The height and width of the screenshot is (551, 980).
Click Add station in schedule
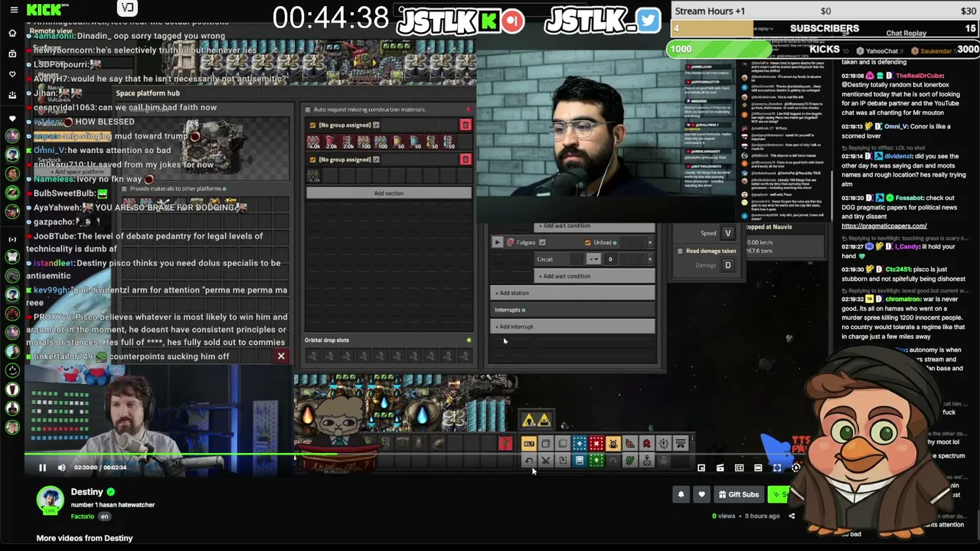click(573, 293)
